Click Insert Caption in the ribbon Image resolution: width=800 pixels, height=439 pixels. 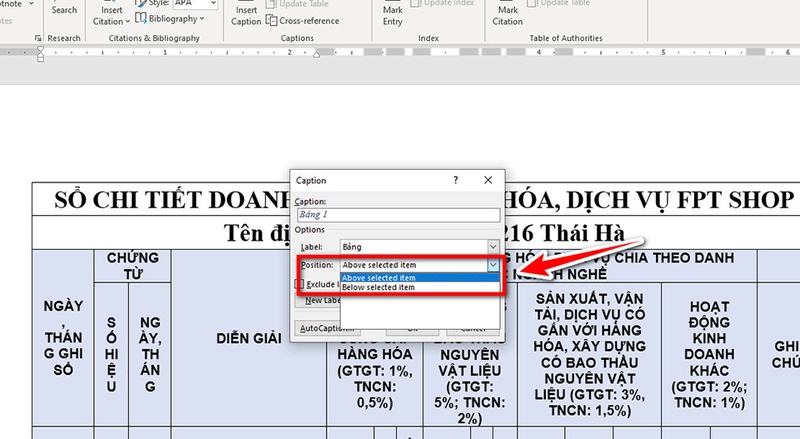point(246,15)
